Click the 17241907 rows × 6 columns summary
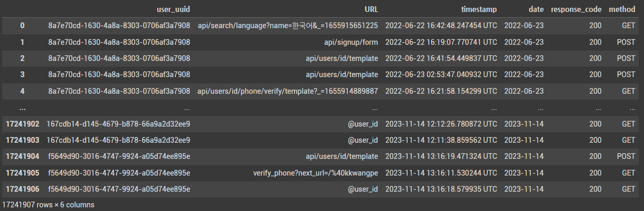This screenshot has width=644, height=211. (x=48, y=205)
